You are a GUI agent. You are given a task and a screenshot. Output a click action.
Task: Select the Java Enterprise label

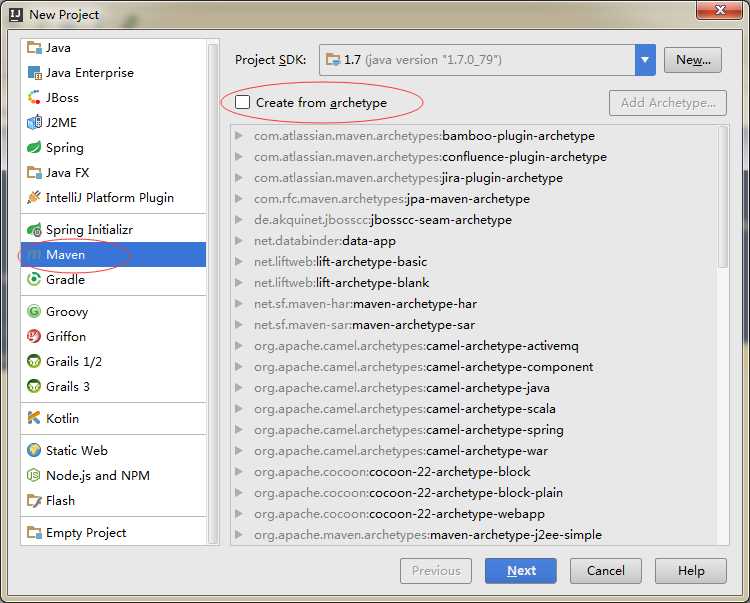(90, 73)
